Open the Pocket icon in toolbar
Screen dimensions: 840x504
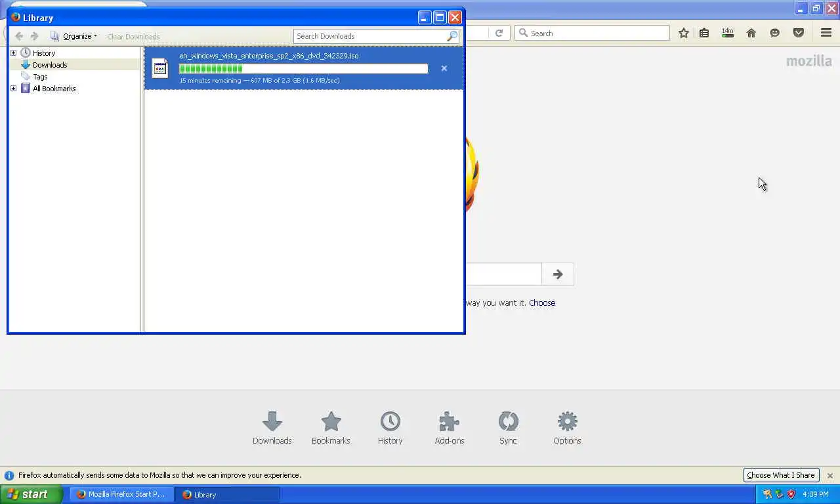pyautogui.click(x=799, y=33)
